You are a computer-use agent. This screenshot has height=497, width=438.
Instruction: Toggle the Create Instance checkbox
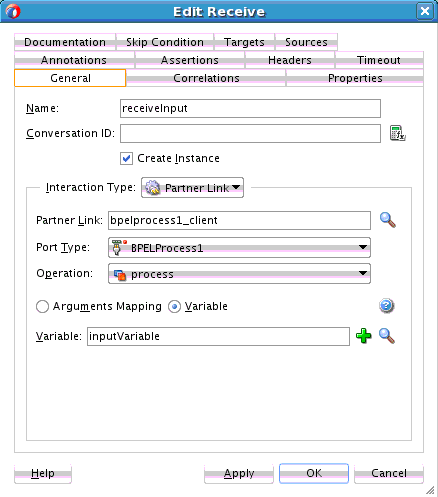[126, 158]
